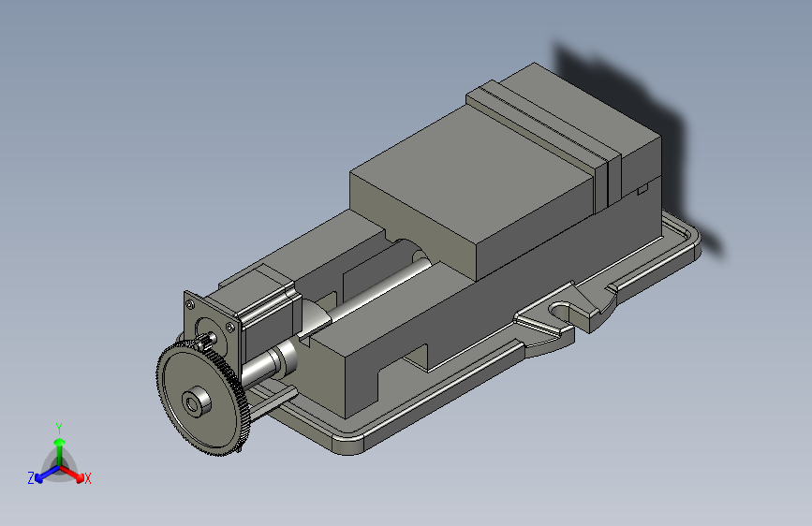
Task: Click the red X axis arrow on triad
Action: click(x=74, y=474)
